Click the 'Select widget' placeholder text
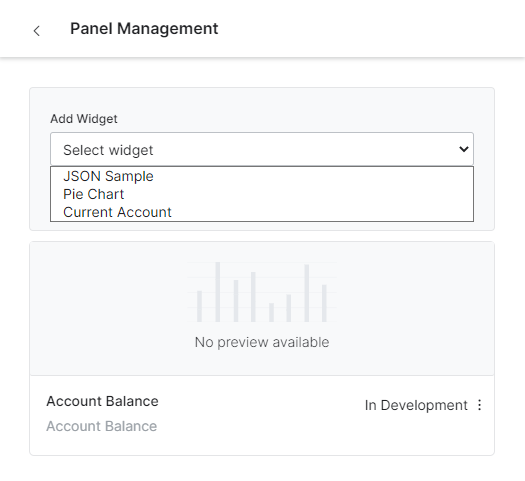Viewport: 525px width, 481px height. click(108, 150)
